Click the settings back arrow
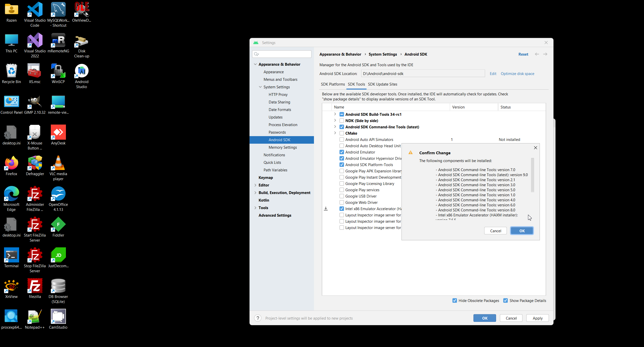Viewport: 644px width, 347px height. click(x=537, y=54)
